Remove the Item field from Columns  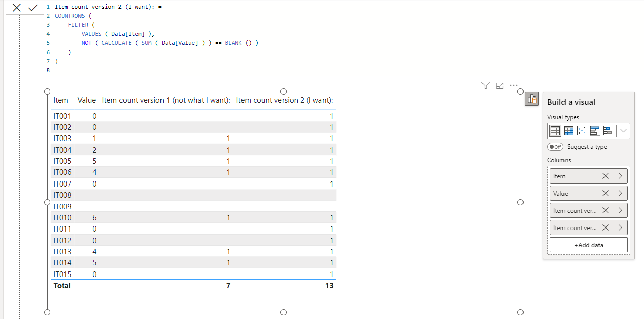pos(605,176)
